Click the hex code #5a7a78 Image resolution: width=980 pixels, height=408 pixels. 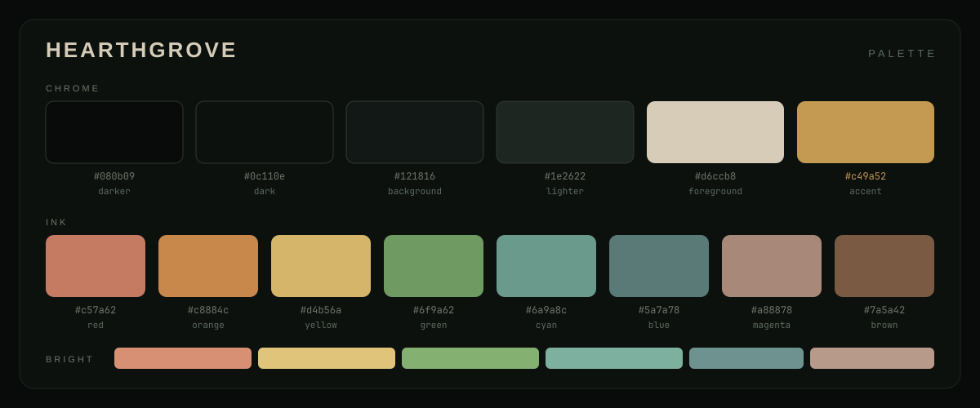(x=659, y=310)
